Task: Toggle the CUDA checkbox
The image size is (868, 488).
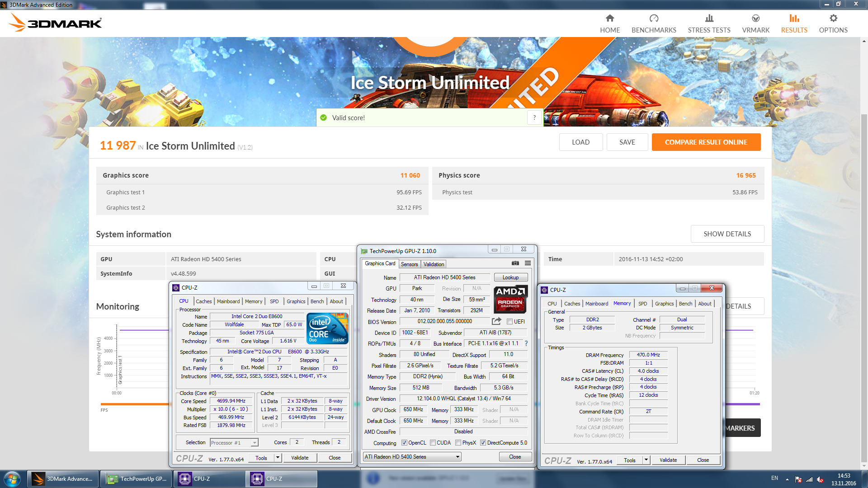Action: tap(433, 443)
